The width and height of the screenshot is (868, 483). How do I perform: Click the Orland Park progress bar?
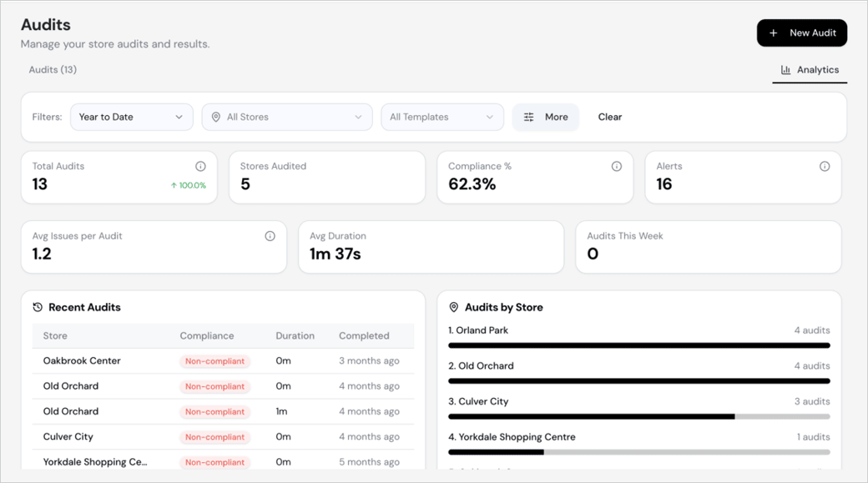[638, 345]
